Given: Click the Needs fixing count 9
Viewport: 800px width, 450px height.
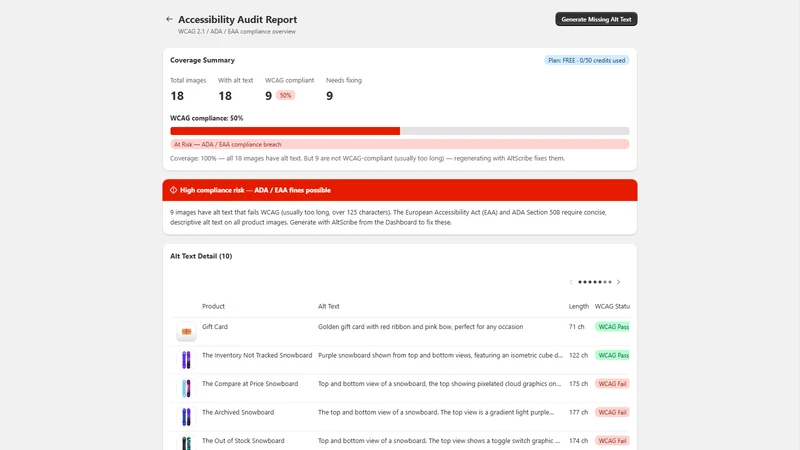Looking at the screenshot, I should coord(330,96).
